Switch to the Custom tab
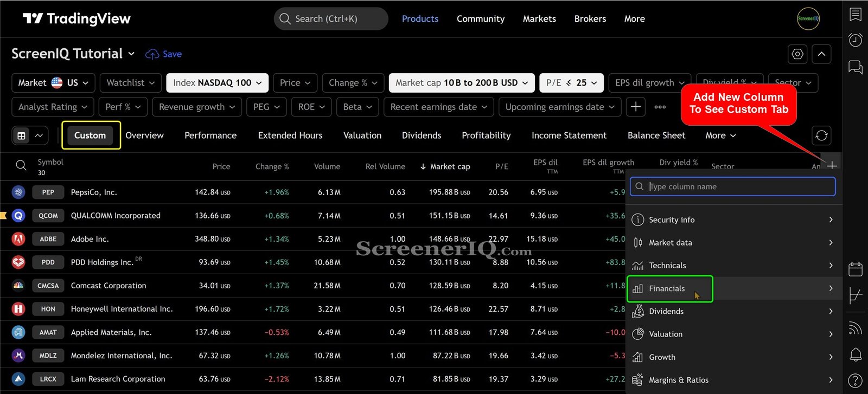This screenshot has height=394, width=868. tap(90, 135)
